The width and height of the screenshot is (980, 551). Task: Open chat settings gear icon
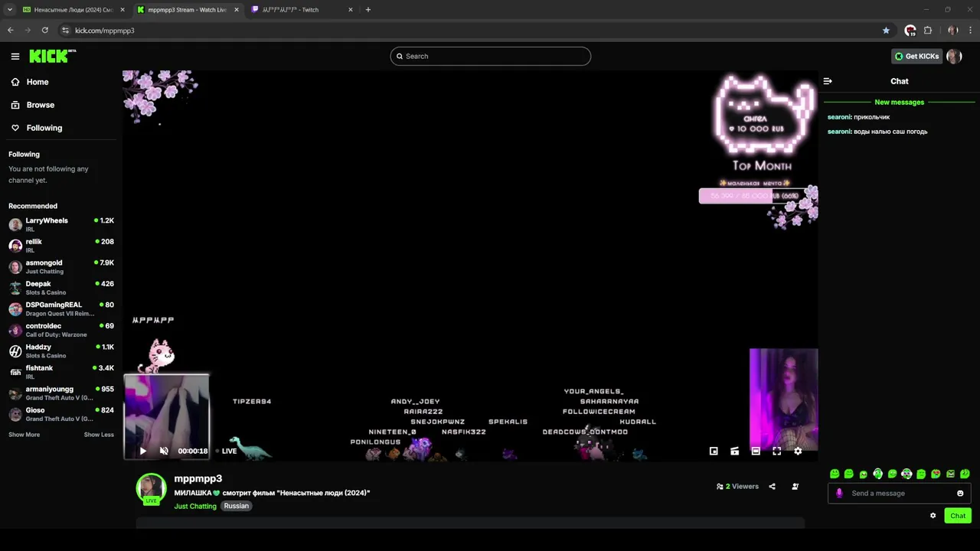click(933, 516)
